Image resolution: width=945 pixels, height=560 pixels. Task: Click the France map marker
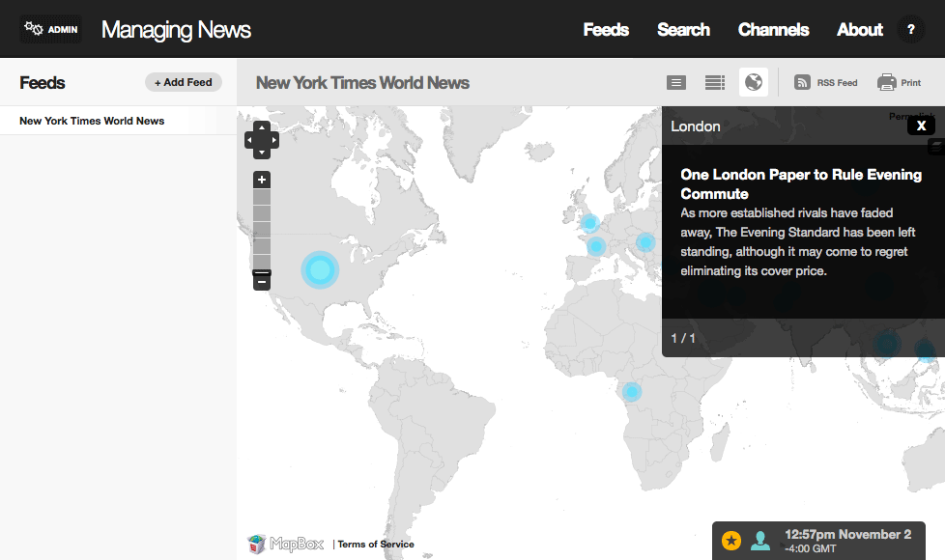coord(596,246)
